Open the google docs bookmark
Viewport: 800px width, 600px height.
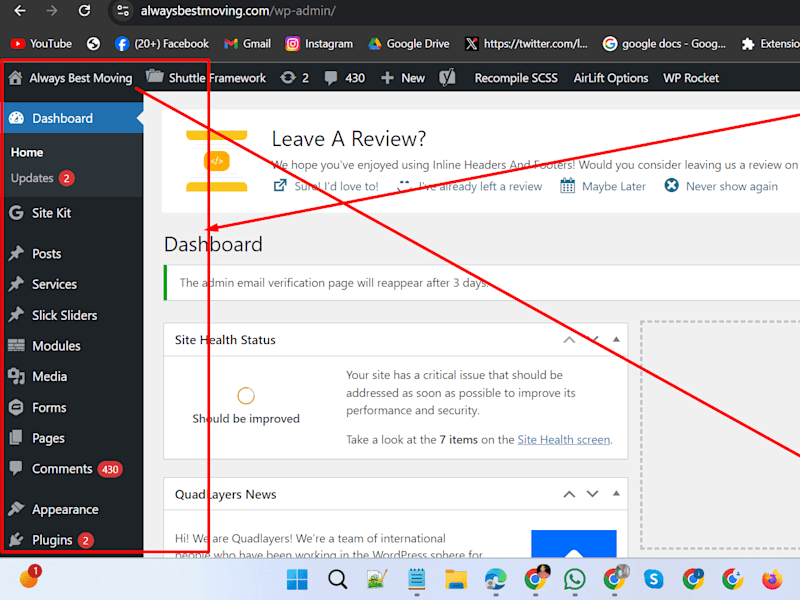(664, 44)
